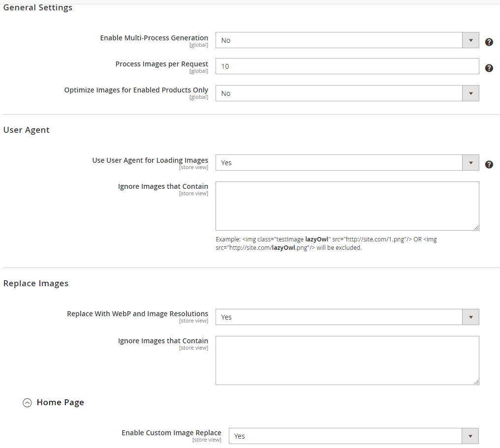Click the Enable Custom Image Replace label
The height and width of the screenshot is (448, 500).
[171, 433]
